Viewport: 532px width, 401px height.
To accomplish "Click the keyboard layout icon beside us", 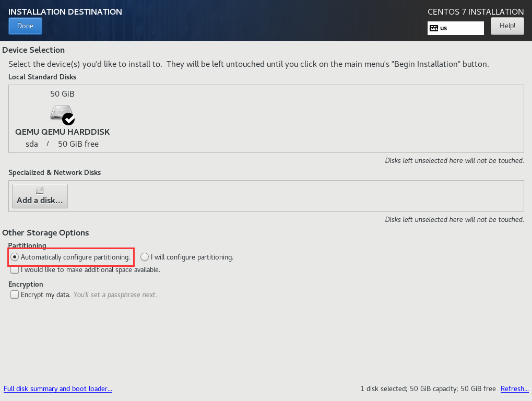I will point(434,28).
